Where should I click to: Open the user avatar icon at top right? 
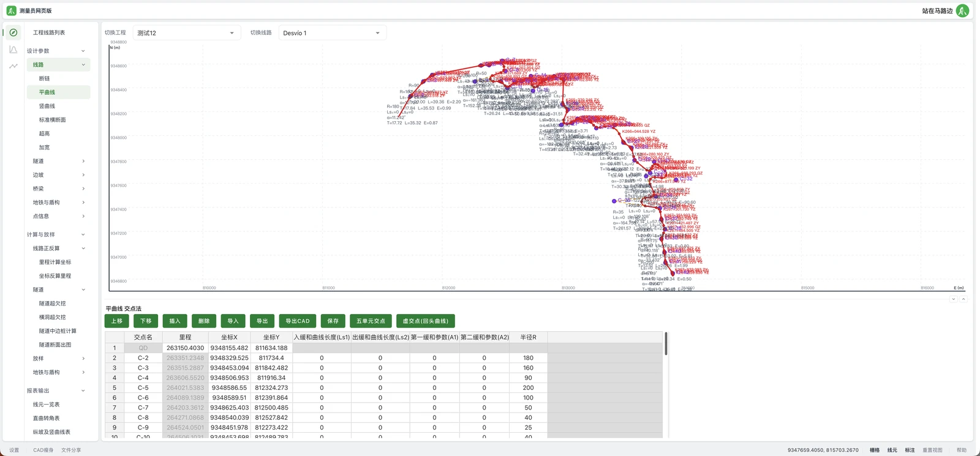tap(963, 10)
